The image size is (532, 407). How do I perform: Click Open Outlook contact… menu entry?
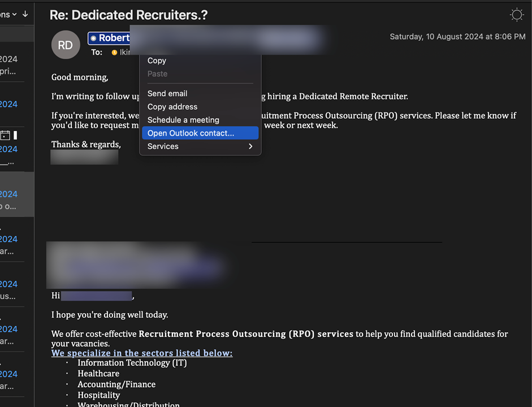[200, 133]
